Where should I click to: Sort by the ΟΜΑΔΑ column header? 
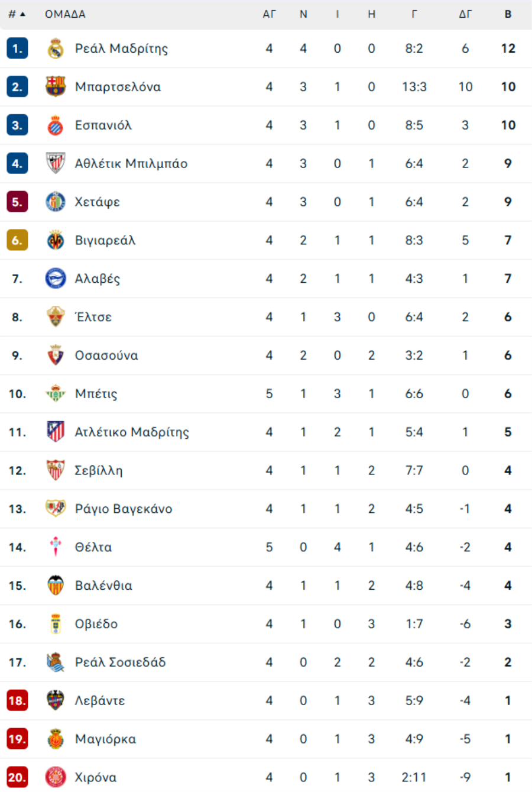pyautogui.click(x=65, y=14)
